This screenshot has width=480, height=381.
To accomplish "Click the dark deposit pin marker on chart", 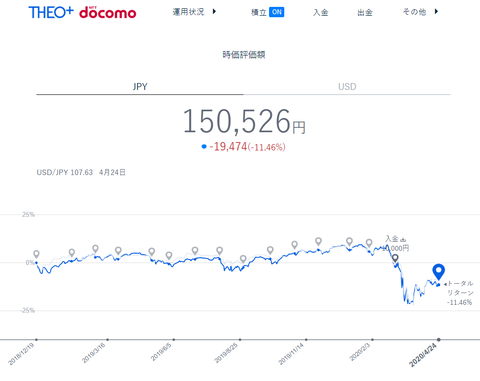I will (395, 258).
